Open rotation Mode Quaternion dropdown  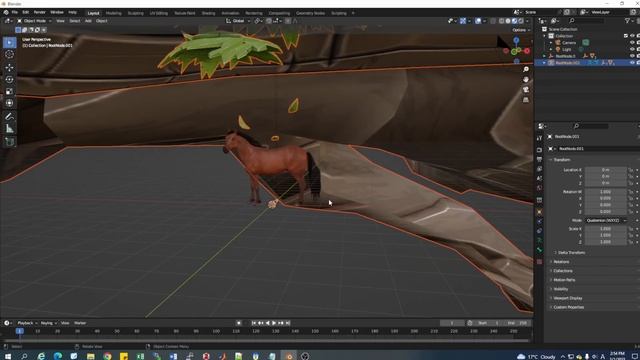pos(606,220)
